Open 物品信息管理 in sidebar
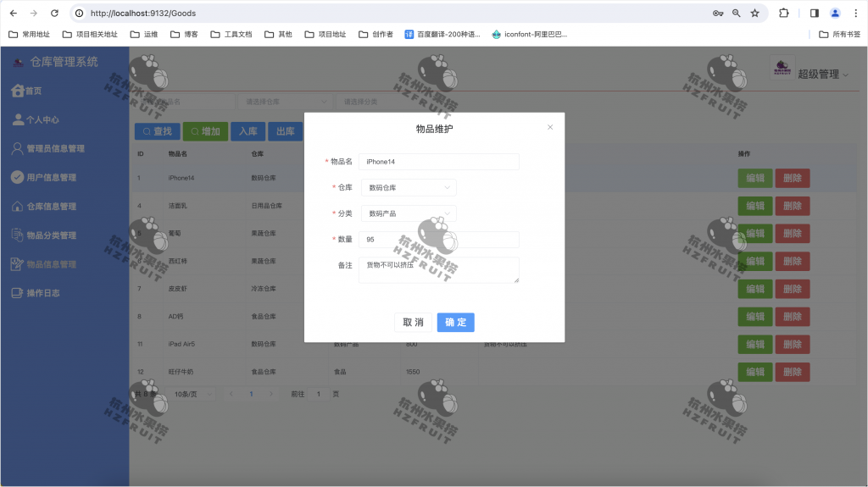The height and width of the screenshot is (487, 868). point(44,264)
